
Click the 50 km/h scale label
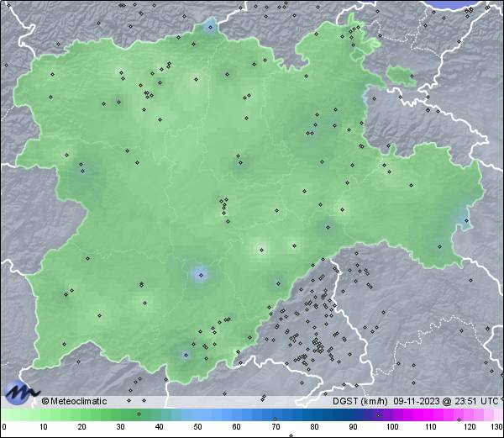click(x=197, y=427)
